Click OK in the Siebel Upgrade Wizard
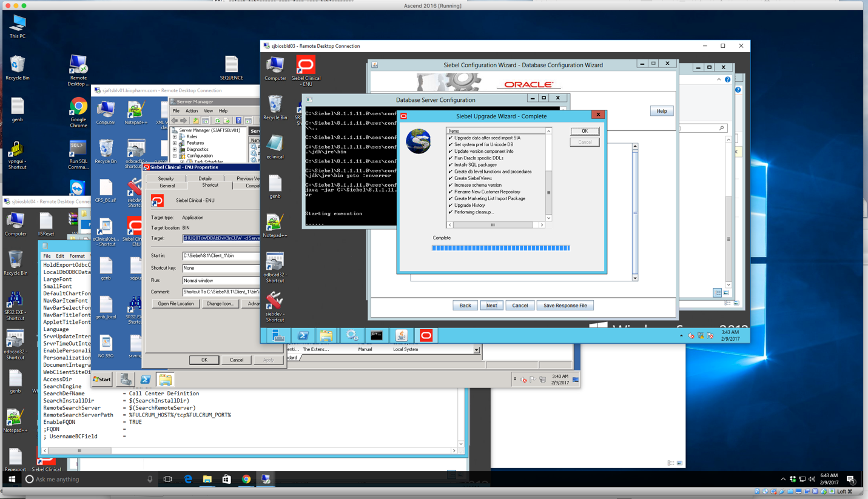868x499 pixels. (x=585, y=131)
